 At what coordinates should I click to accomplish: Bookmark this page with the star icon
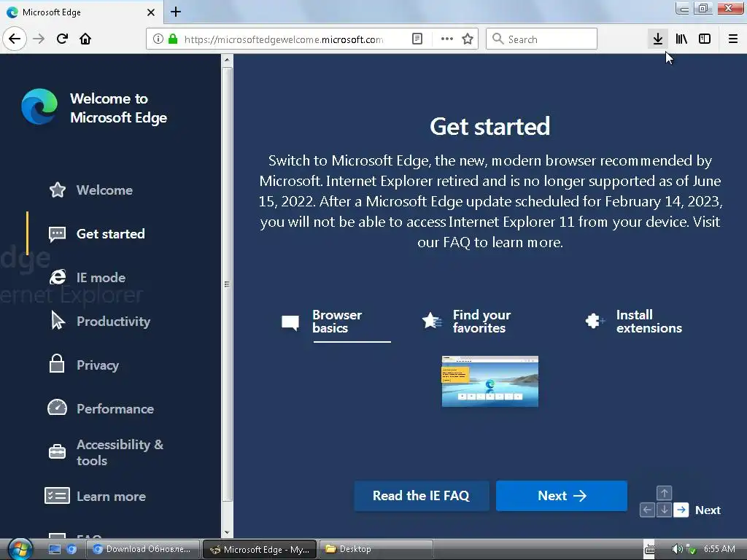(468, 39)
